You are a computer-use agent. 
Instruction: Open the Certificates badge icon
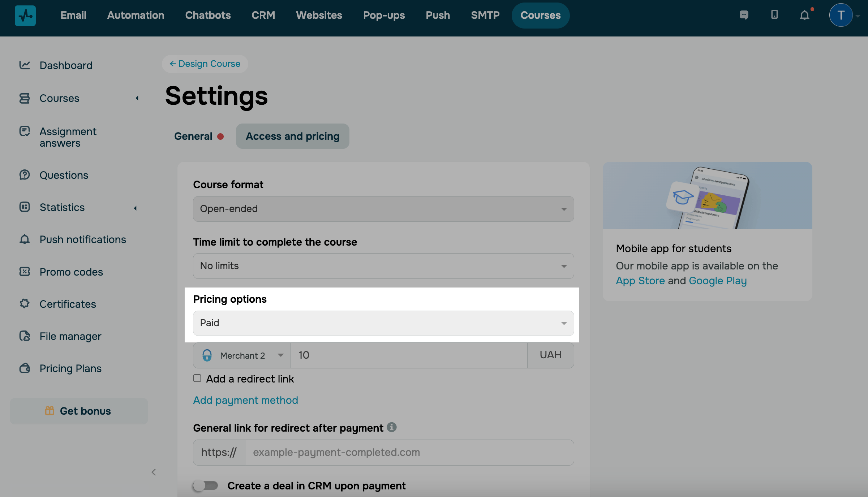click(25, 304)
